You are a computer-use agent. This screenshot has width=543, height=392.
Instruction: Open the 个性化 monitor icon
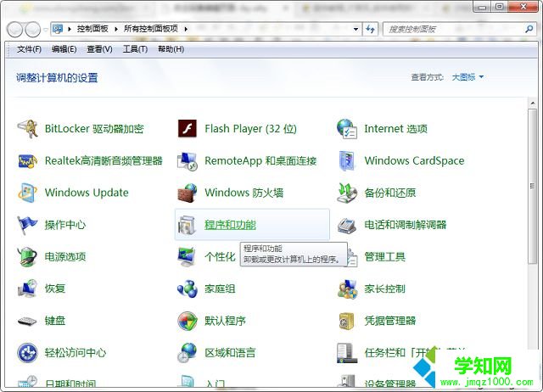[187, 256]
